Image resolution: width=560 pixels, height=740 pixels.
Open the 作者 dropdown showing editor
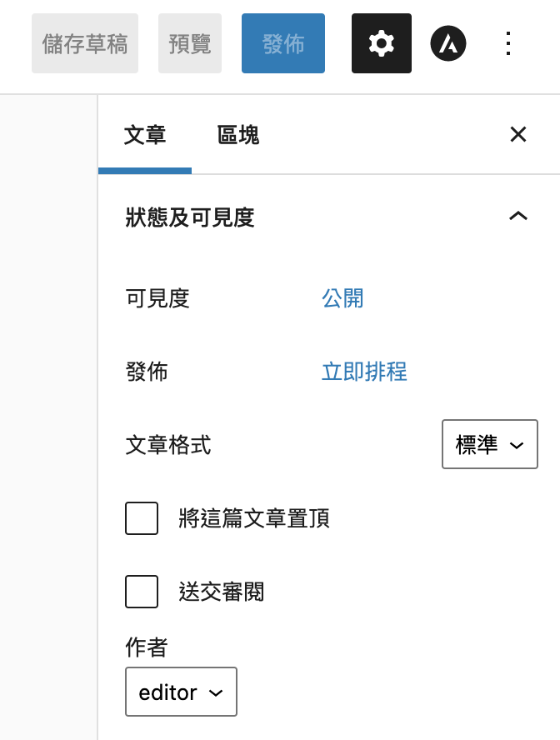[181, 692]
